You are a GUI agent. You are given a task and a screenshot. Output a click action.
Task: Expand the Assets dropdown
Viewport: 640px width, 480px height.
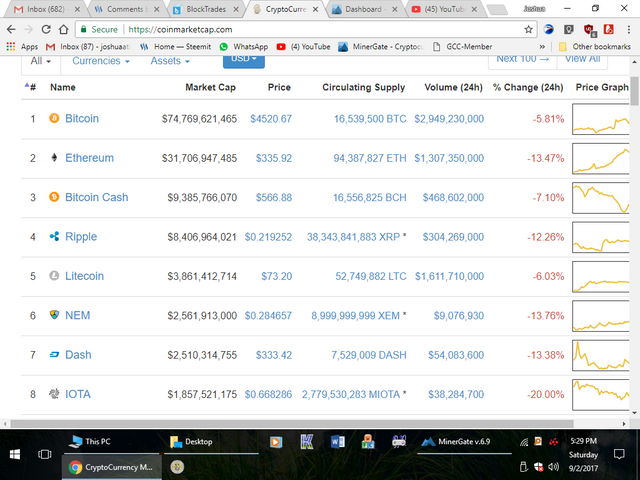point(170,61)
